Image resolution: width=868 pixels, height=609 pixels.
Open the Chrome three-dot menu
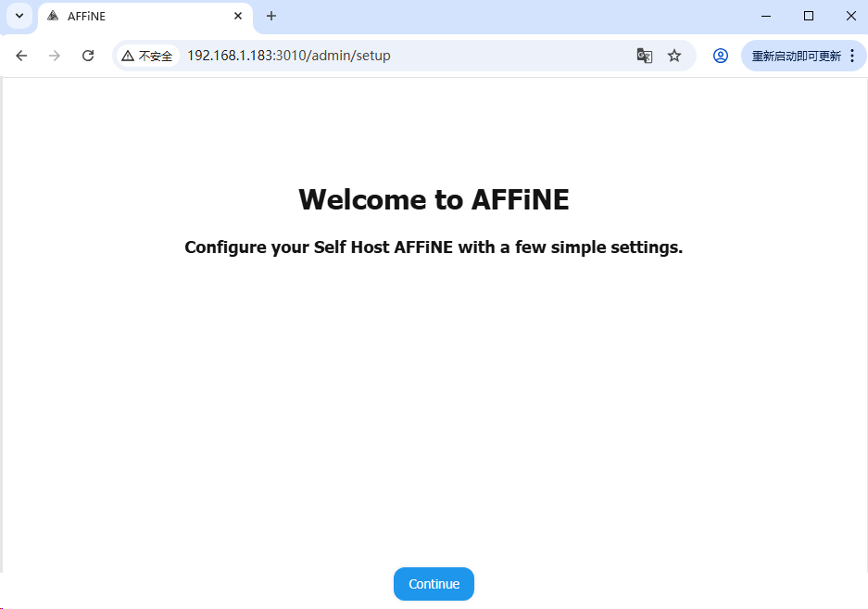[852, 56]
